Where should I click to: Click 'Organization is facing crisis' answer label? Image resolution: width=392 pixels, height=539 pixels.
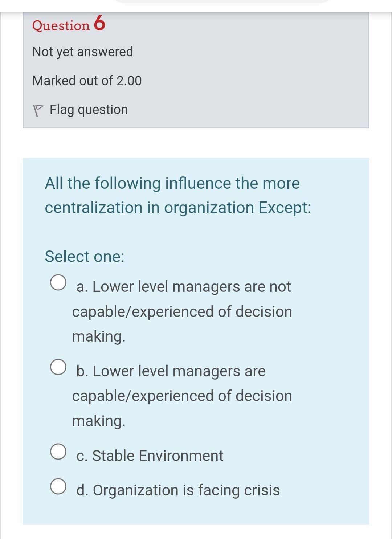(x=178, y=490)
